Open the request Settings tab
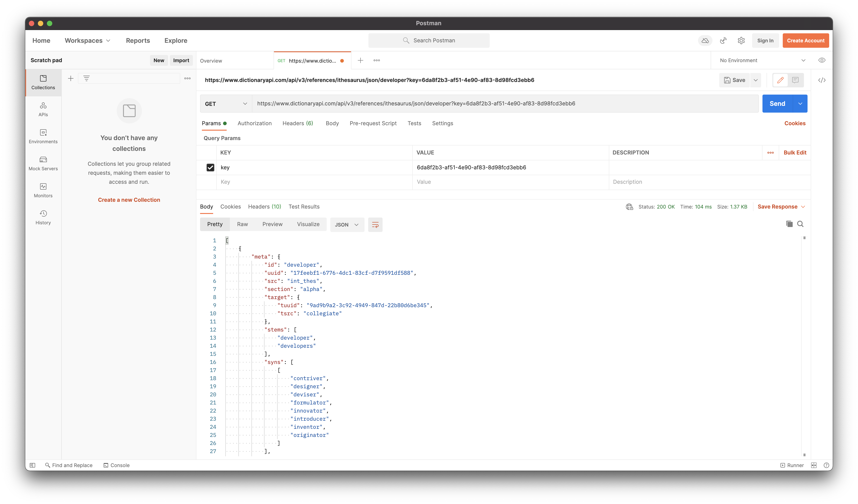Viewport: 858px width, 504px height. click(x=443, y=123)
